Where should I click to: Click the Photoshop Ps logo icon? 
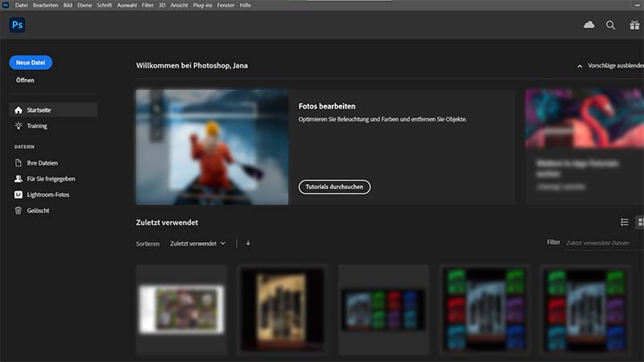pos(17,26)
